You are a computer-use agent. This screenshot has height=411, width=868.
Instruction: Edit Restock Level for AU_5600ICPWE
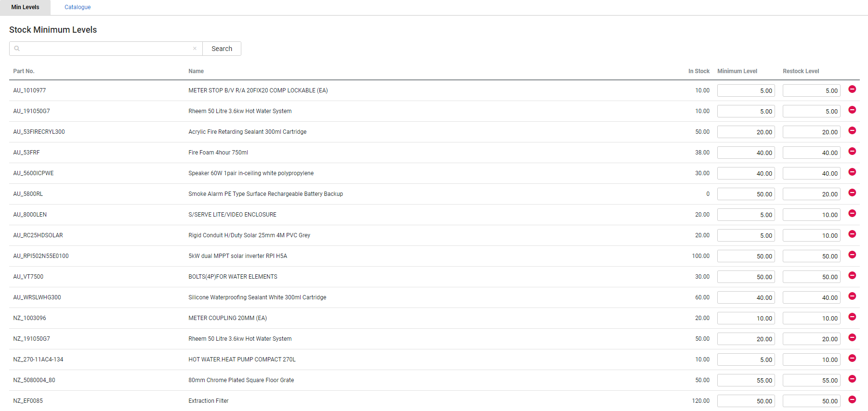pyautogui.click(x=811, y=173)
